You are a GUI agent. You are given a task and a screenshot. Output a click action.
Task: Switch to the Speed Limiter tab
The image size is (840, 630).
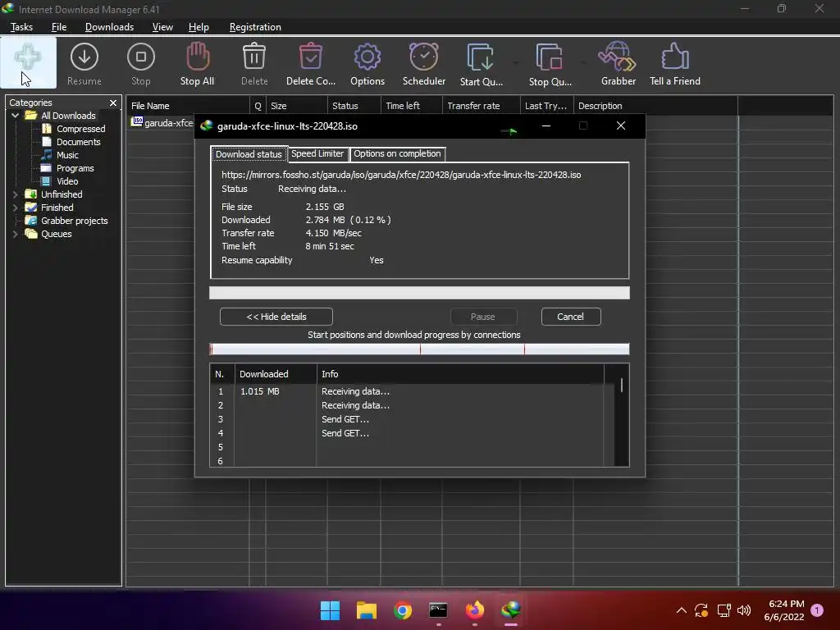point(317,153)
